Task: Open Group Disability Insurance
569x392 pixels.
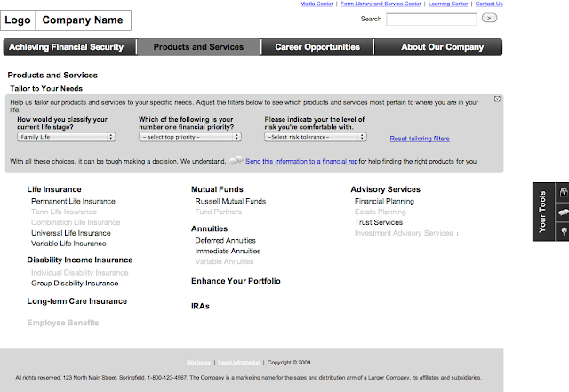Action: [x=75, y=283]
